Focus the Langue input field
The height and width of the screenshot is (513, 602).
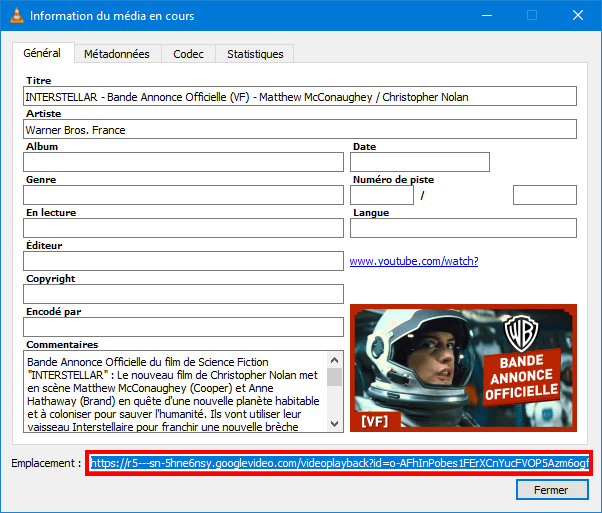pos(463,228)
